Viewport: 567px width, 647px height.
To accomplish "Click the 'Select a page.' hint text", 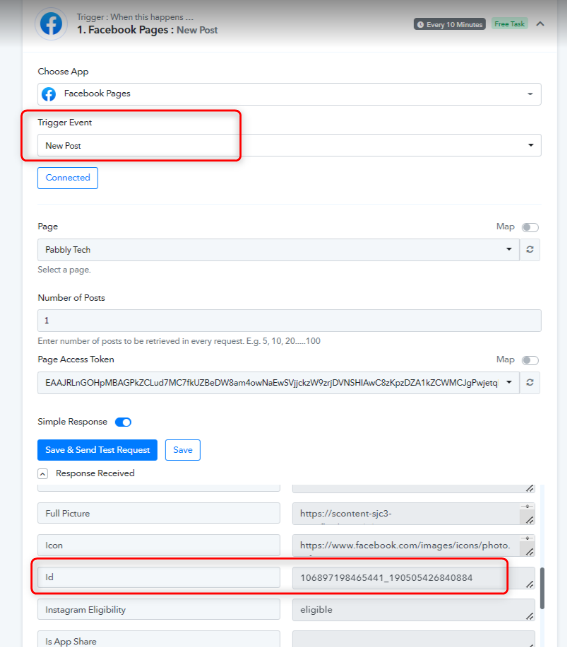I will (x=64, y=270).
